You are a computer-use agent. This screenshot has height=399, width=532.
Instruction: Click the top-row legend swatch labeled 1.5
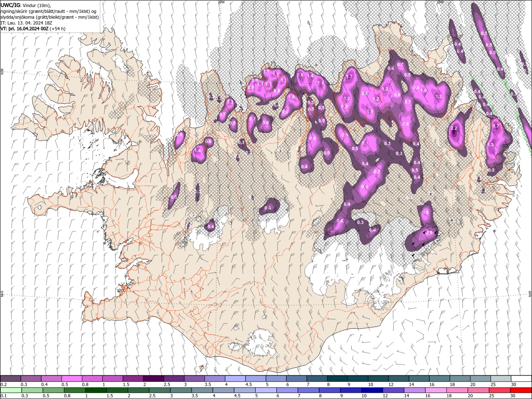point(133,379)
